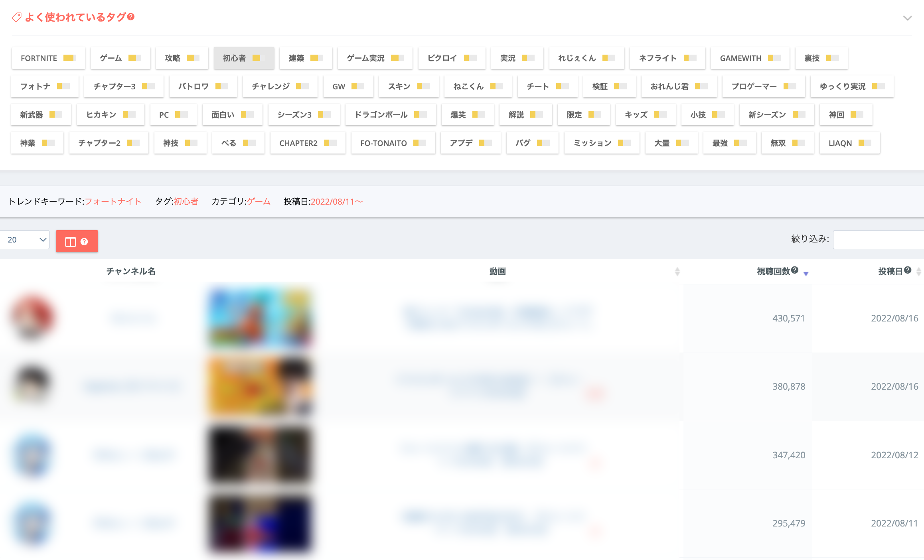Click the help icon beside よく使われているタグ

click(131, 17)
